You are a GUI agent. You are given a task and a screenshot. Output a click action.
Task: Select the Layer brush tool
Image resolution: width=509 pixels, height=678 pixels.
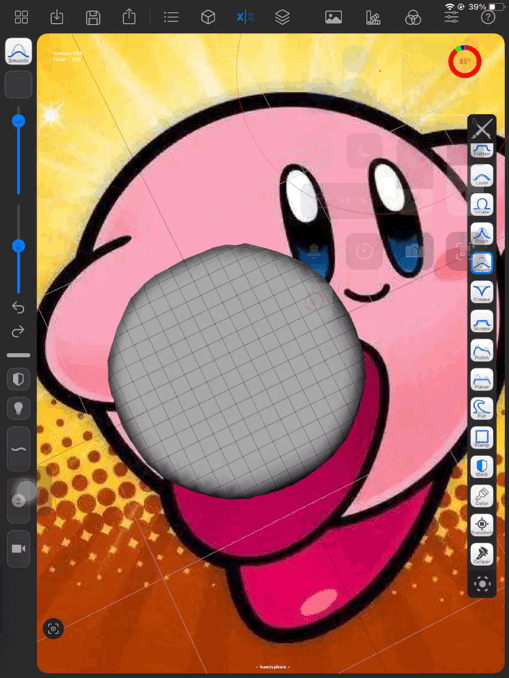[x=482, y=176]
